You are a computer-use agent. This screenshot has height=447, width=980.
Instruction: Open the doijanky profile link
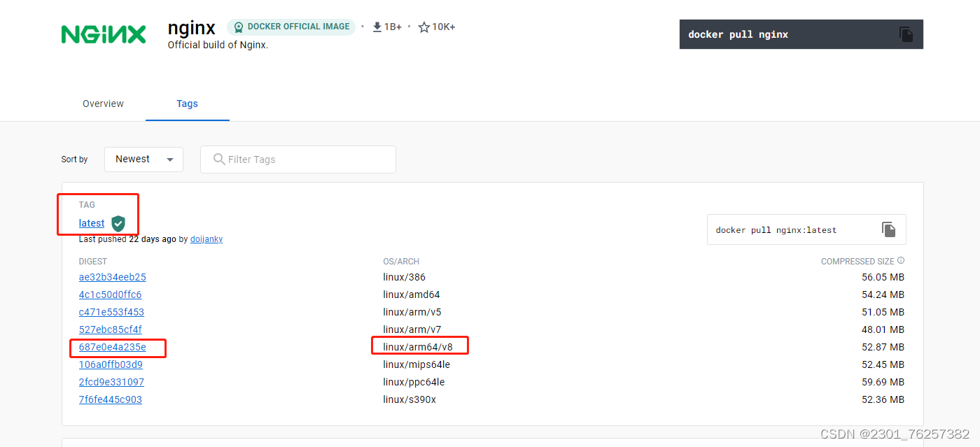point(206,239)
